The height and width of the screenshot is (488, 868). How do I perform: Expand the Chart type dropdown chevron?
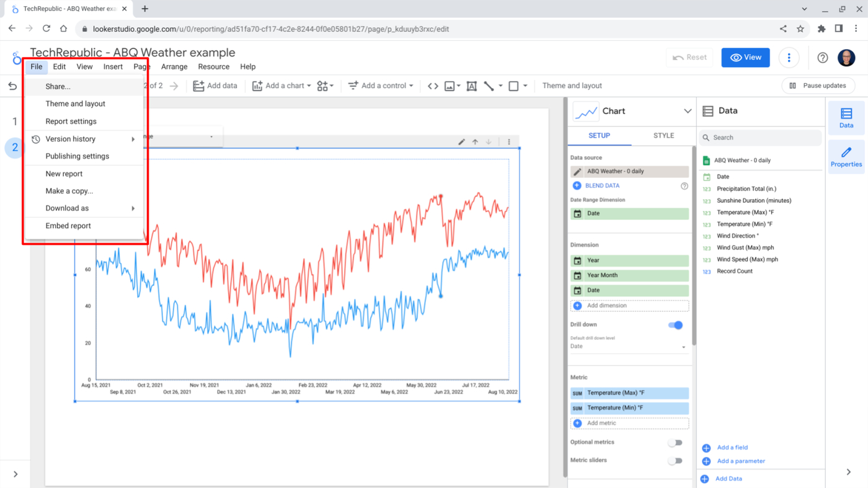(687, 111)
